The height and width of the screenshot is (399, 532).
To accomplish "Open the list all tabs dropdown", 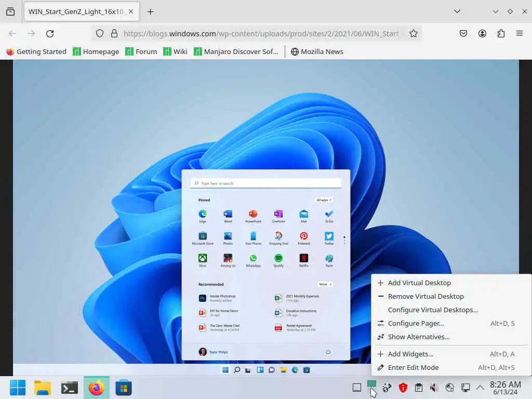I will (x=457, y=11).
